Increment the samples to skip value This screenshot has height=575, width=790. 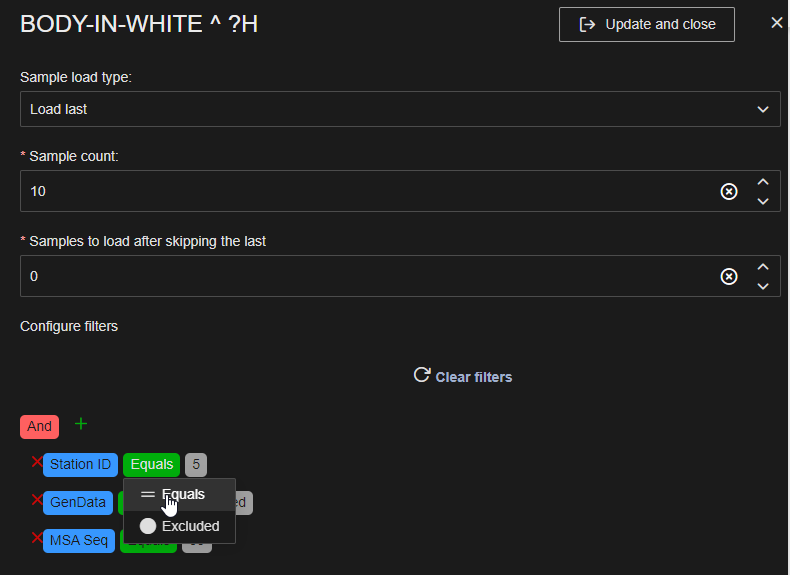763,267
